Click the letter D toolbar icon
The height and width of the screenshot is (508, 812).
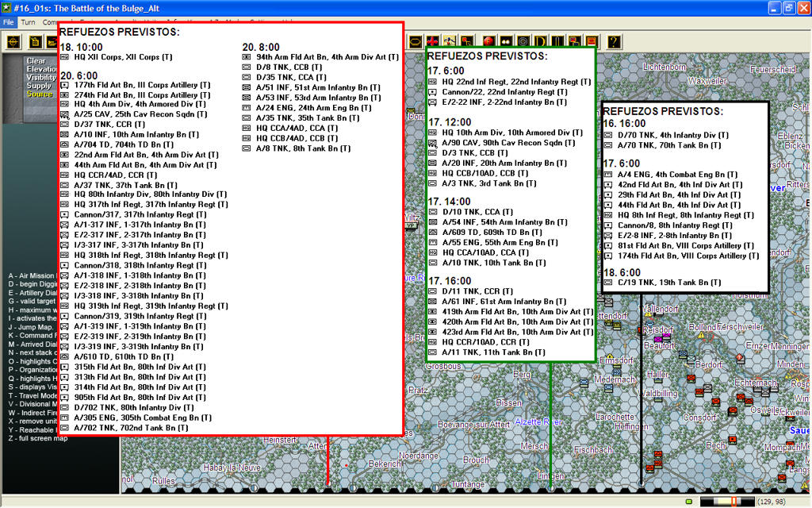pos(542,40)
